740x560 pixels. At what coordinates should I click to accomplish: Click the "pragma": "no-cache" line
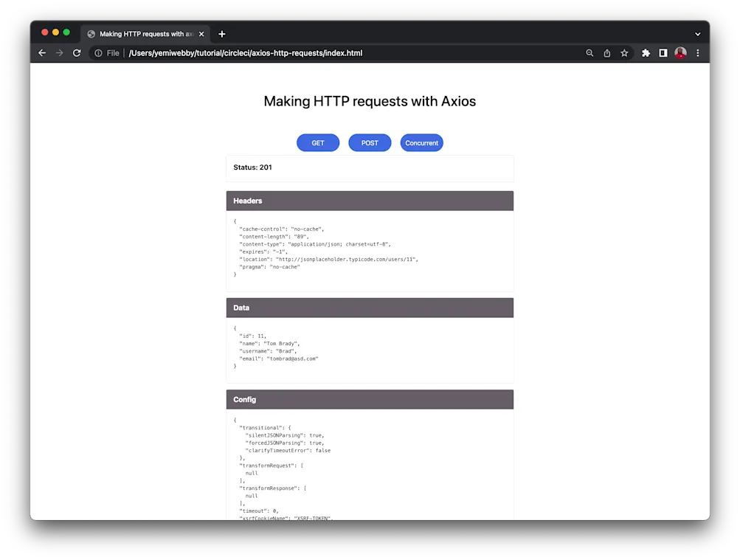pos(269,266)
